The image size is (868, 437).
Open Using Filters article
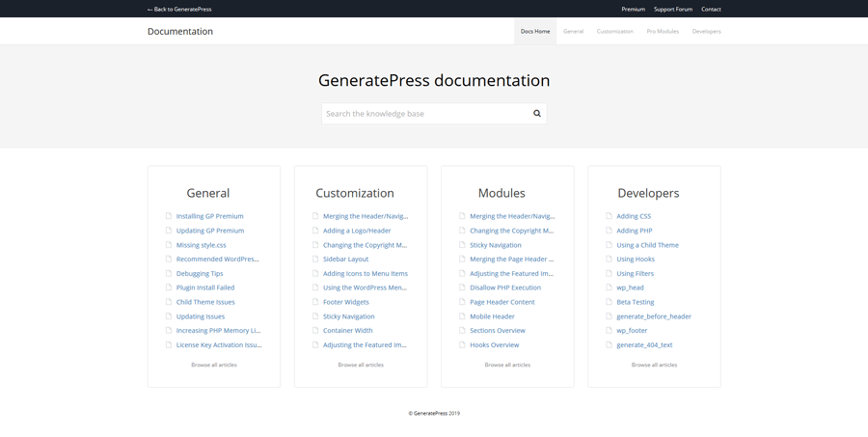pyautogui.click(x=635, y=273)
